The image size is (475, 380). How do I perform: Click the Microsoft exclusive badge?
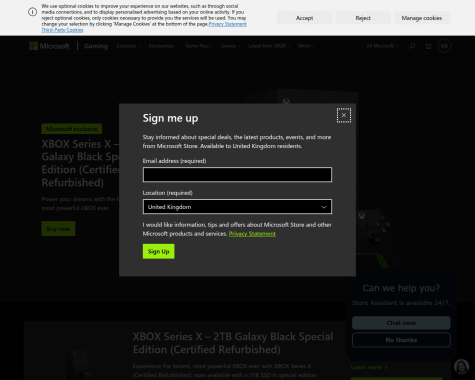72,129
